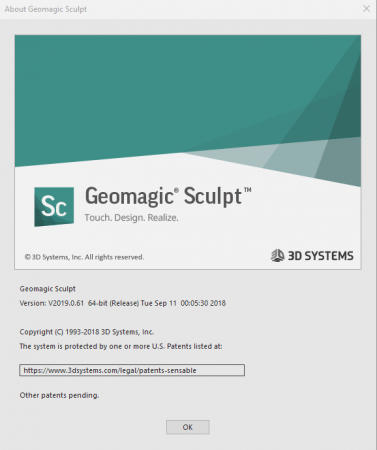Click the 3D Systems logo
The image size is (377, 450).
[x=312, y=256]
